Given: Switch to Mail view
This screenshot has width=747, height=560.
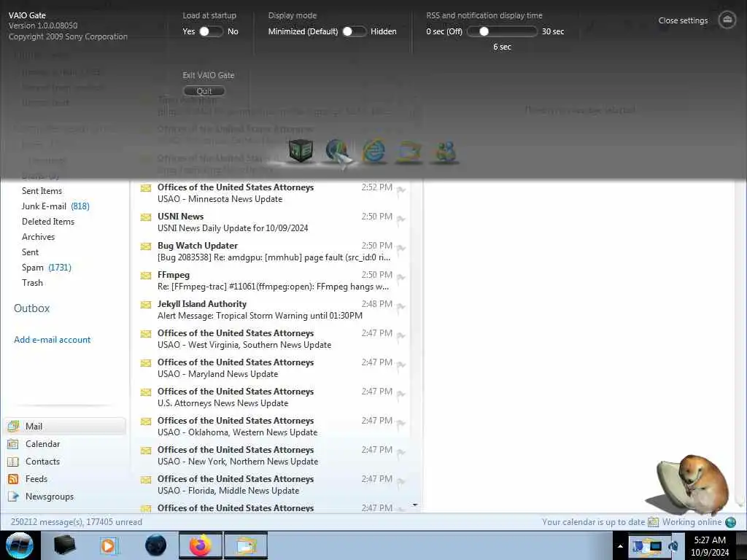Looking at the screenshot, I should point(65,426).
